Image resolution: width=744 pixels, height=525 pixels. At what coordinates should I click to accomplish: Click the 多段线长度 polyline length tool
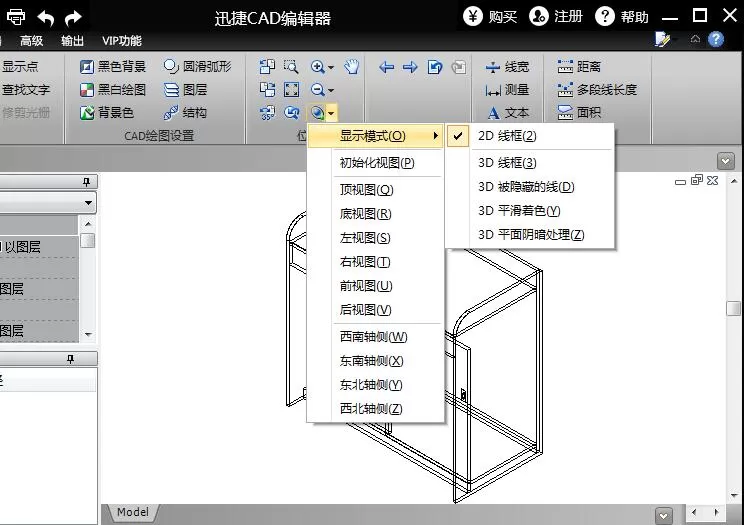tap(597, 90)
